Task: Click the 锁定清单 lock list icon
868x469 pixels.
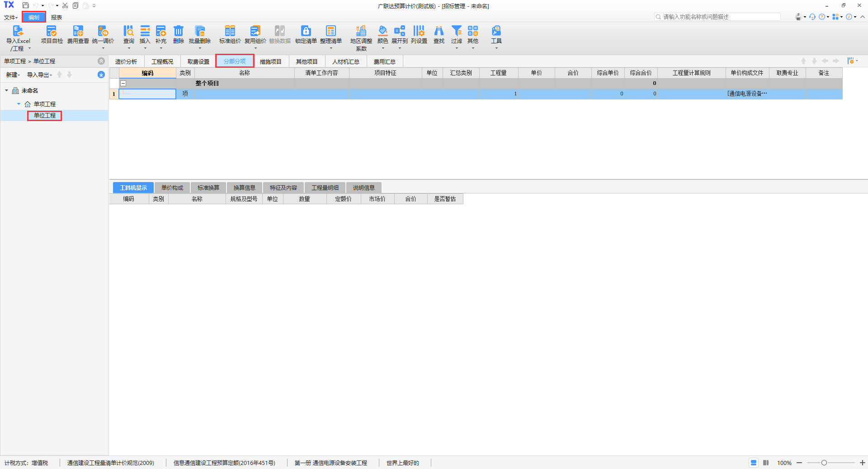Action: pyautogui.click(x=306, y=32)
